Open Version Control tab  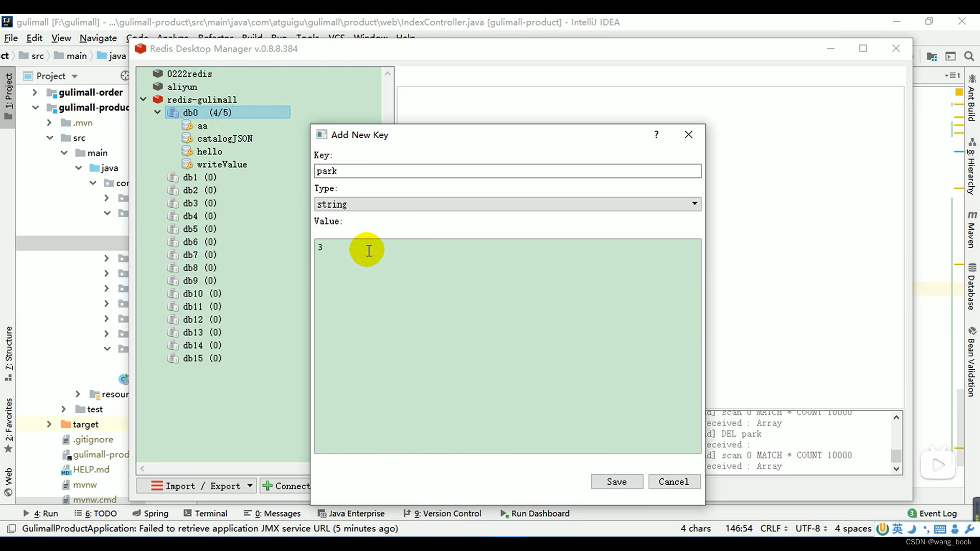point(442,513)
